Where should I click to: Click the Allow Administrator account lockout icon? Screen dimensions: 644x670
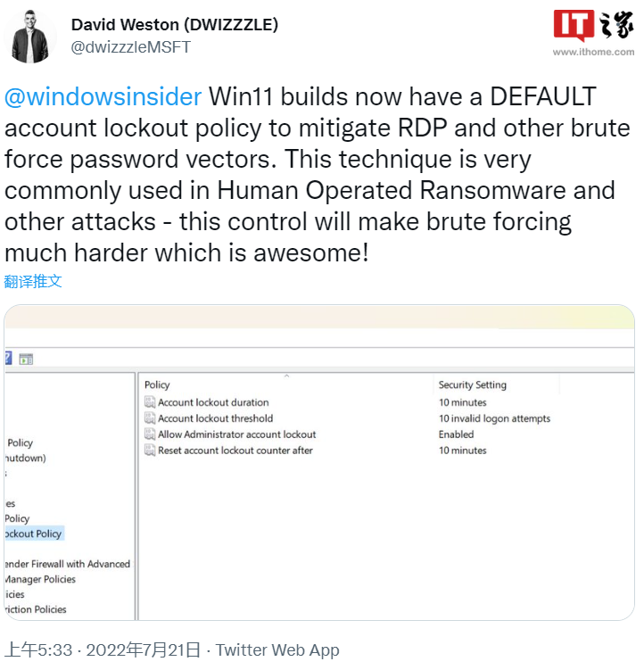click(150, 434)
